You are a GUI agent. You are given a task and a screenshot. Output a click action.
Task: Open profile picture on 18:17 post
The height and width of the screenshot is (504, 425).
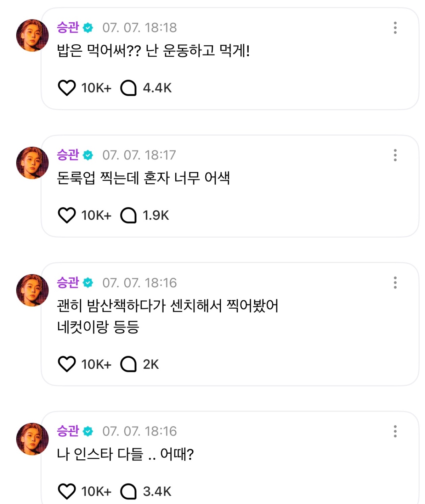pos(32,163)
